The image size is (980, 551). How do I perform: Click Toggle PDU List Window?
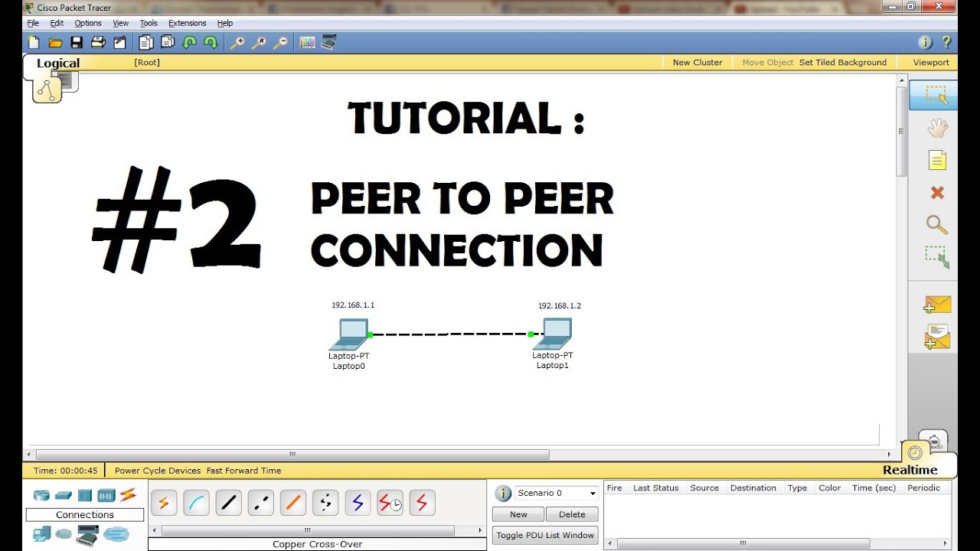click(x=545, y=535)
